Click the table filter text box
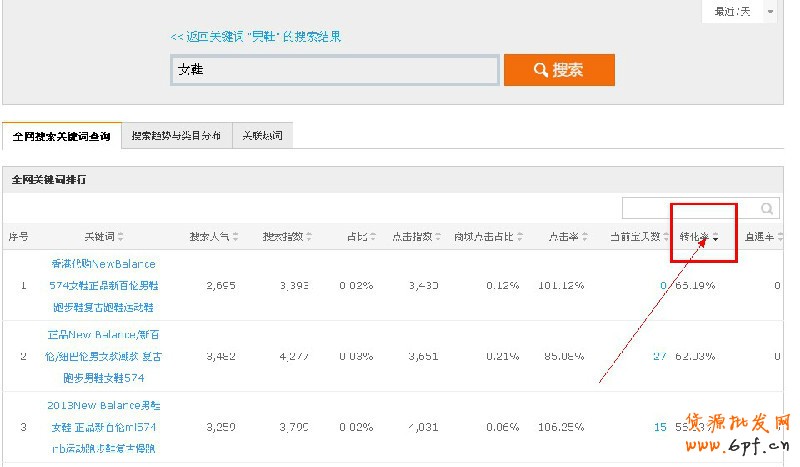Image resolution: width=800 pixels, height=467 pixels. (x=690, y=209)
